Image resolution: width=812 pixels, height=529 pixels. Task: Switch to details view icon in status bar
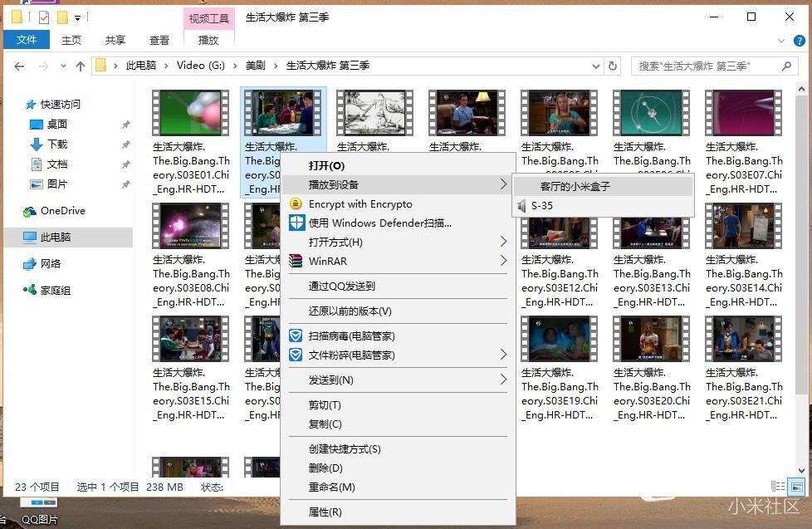[777, 486]
